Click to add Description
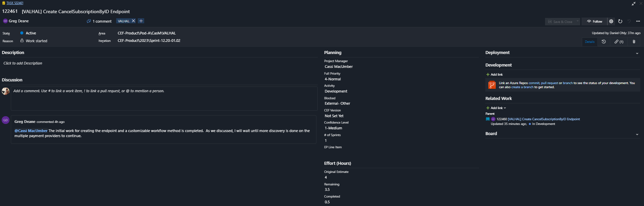 tap(23, 63)
